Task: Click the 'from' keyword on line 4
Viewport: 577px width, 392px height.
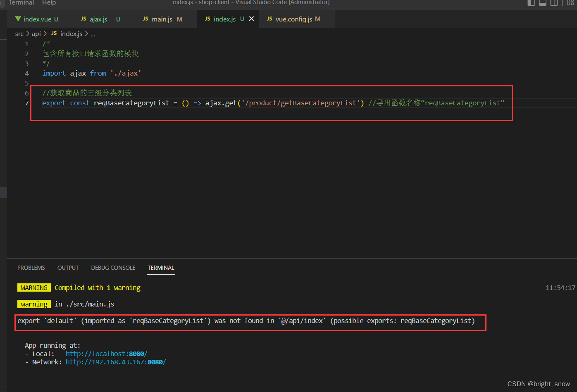Action: [98, 74]
